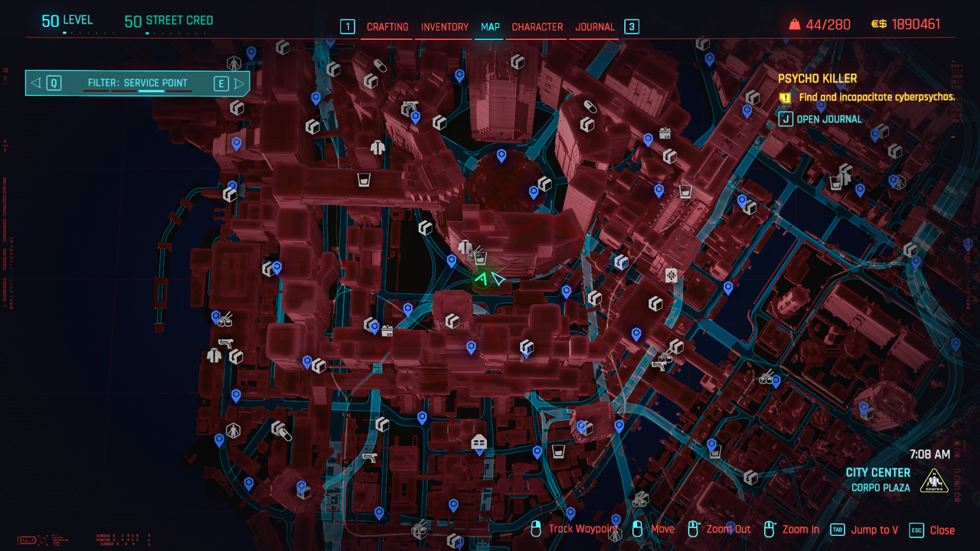
Task: Click the eurodollar currency symbol
Action: (x=879, y=24)
